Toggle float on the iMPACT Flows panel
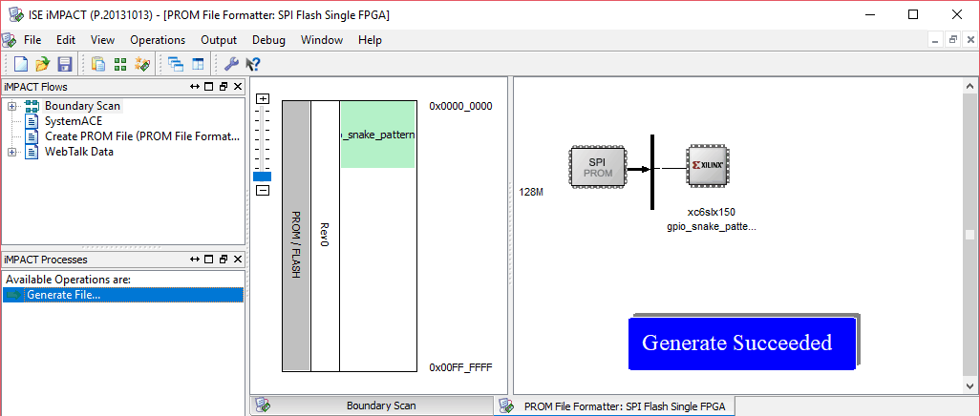 [x=224, y=87]
